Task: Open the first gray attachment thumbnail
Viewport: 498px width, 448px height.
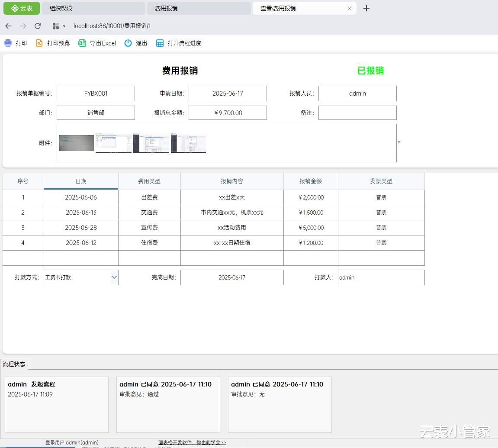Action: coord(76,143)
